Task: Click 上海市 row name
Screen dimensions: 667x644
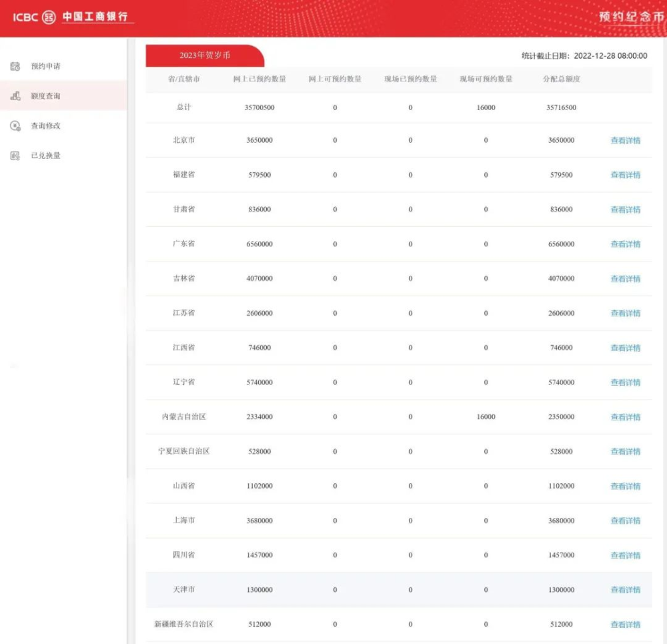Action: [184, 520]
